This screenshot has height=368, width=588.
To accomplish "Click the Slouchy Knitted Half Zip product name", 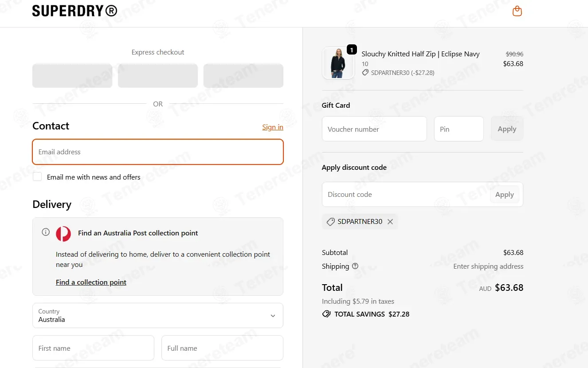I will [x=420, y=54].
